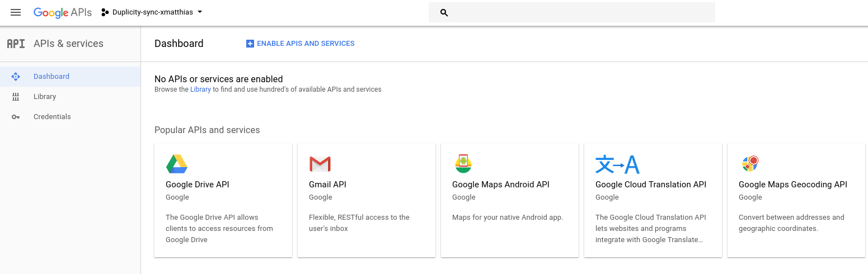Click the Dashboard icon in sidebar

click(x=16, y=77)
